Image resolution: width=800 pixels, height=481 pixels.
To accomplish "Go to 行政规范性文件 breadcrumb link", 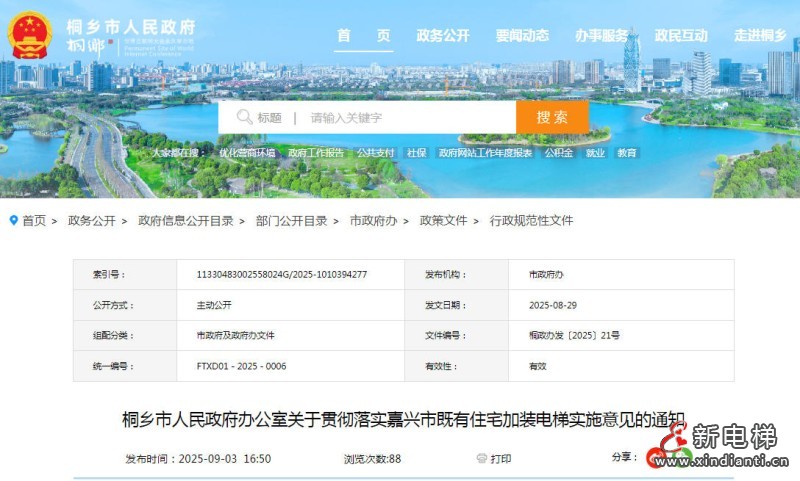I will [531, 221].
